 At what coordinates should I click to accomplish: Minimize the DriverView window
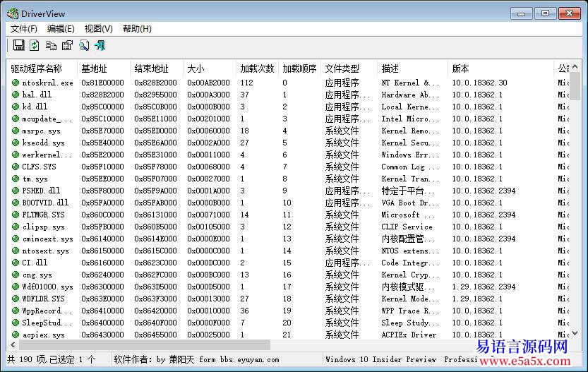click(x=521, y=13)
